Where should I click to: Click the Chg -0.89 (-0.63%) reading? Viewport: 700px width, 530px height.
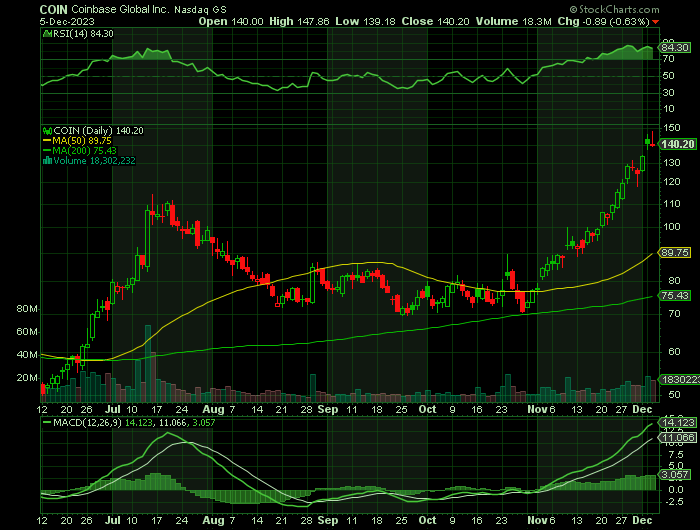[604, 21]
